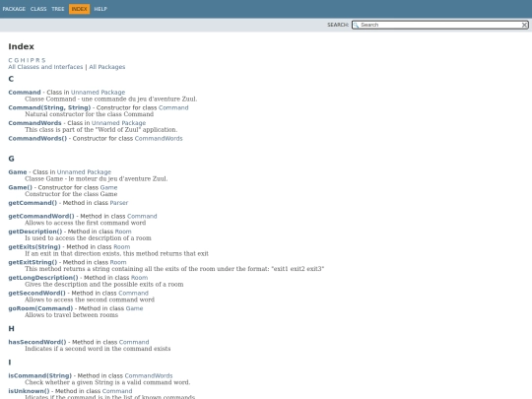Image resolution: width=532 pixels, height=399 pixels.
Task: Focus the Search input field
Action: 440,25
